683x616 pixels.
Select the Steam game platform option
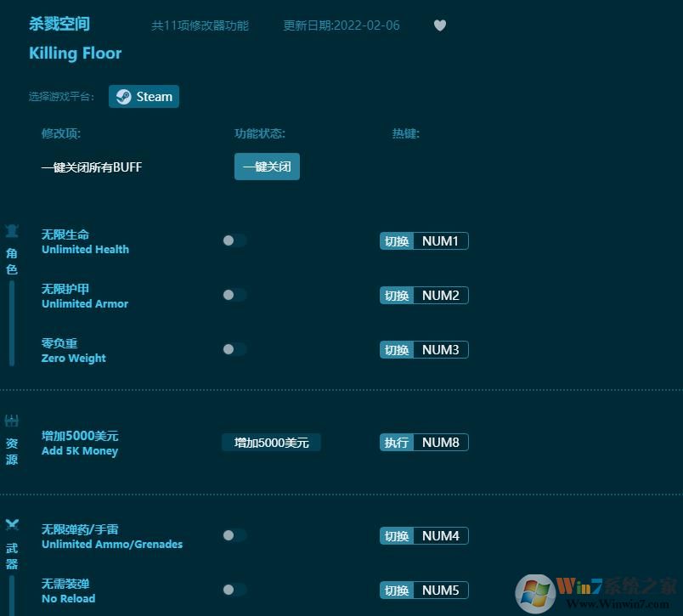[x=144, y=96]
